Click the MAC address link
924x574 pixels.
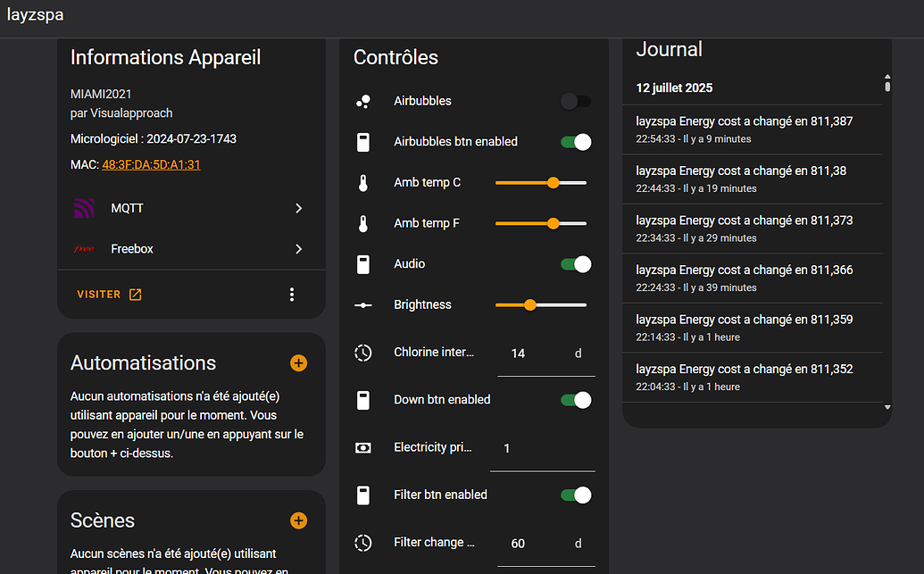click(151, 164)
